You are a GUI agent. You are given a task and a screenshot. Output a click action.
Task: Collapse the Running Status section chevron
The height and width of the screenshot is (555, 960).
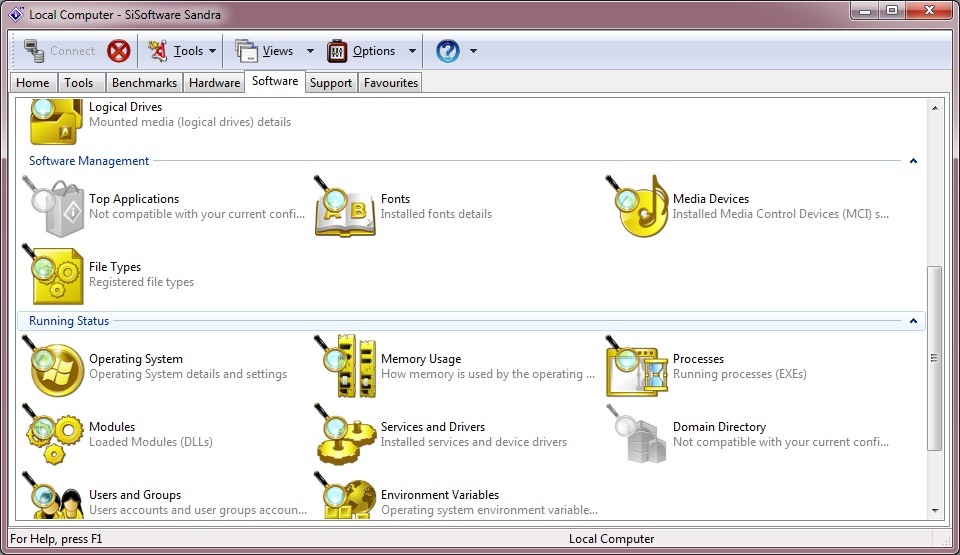pyautogui.click(x=913, y=321)
